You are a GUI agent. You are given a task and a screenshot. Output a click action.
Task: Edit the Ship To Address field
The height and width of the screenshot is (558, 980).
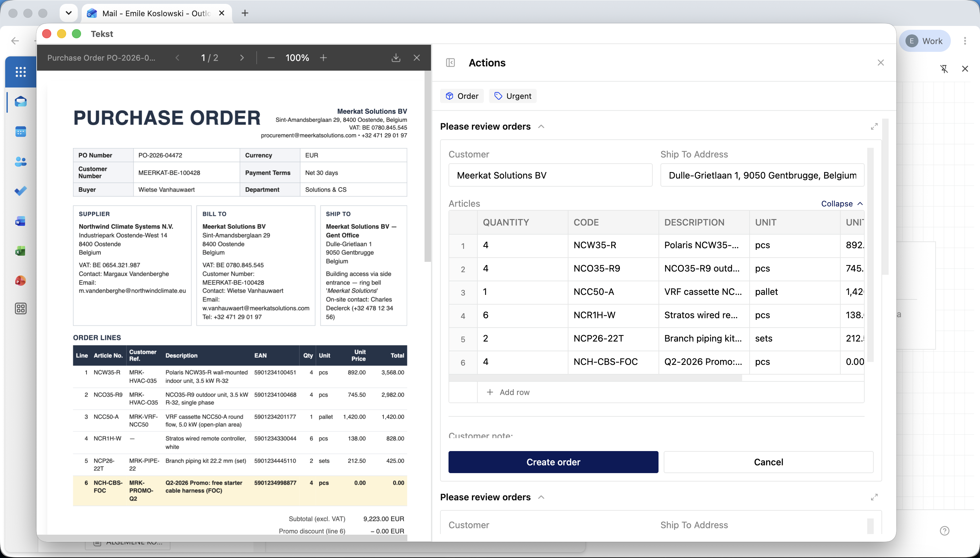[762, 175]
